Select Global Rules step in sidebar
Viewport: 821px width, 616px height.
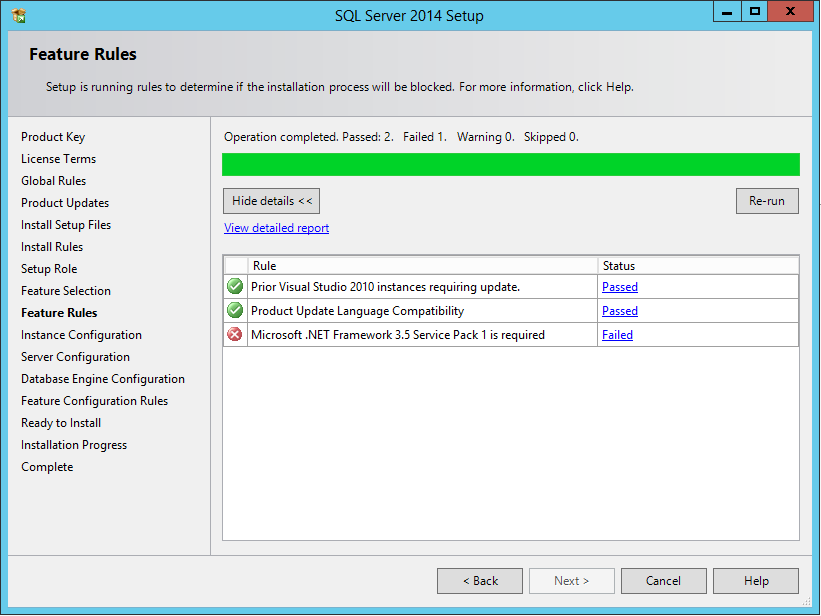tap(53, 181)
